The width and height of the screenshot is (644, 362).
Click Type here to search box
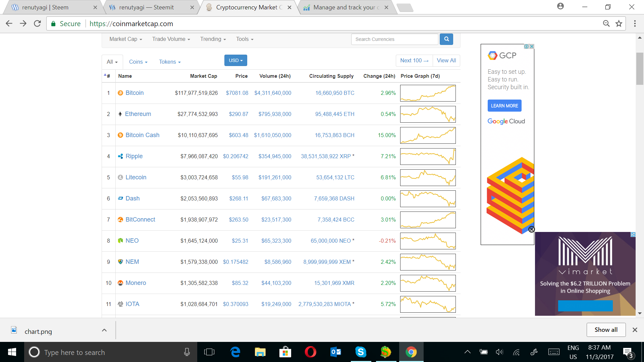(x=111, y=352)
